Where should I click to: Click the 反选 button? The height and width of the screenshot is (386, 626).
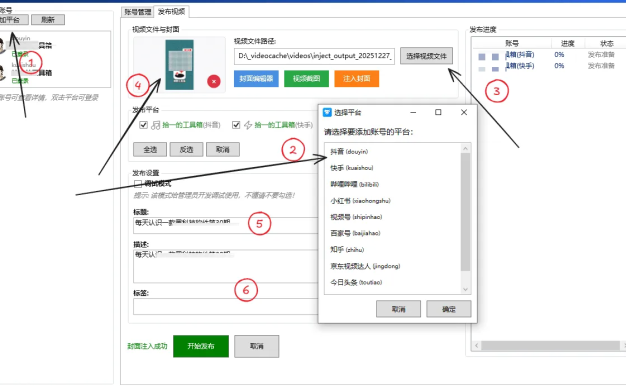pyautogui.click(x=186, y=150)
